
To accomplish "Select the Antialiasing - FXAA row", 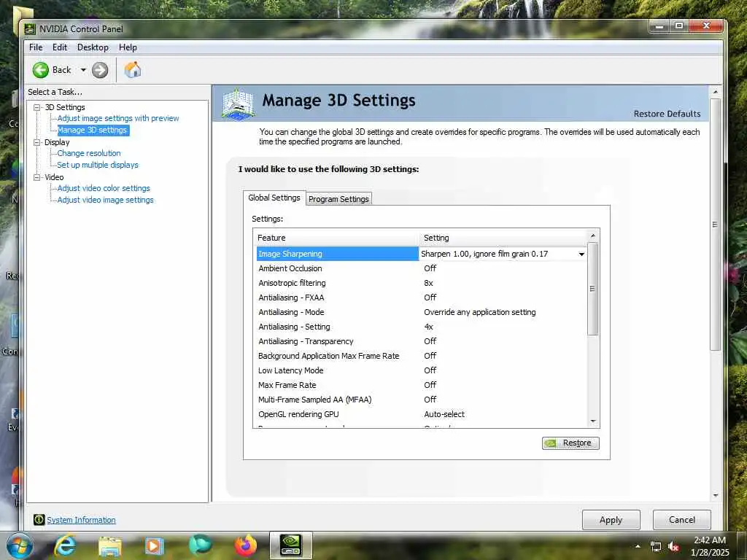I will tap(421, 297).
